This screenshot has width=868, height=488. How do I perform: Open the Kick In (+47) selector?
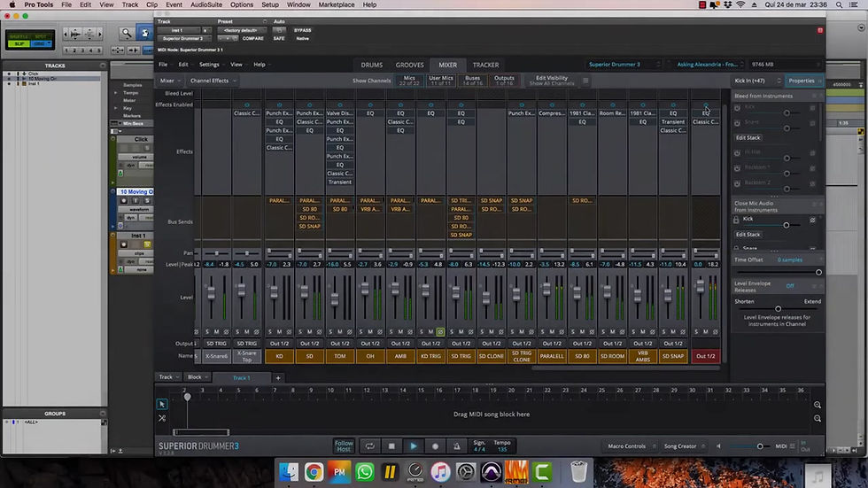(757, 81)
